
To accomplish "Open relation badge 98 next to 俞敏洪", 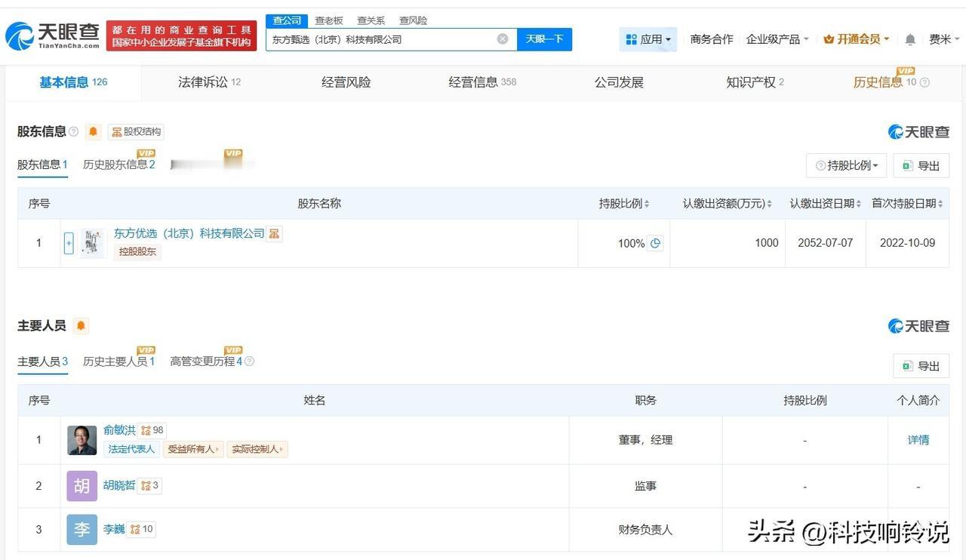I will [x=152, y=430].
